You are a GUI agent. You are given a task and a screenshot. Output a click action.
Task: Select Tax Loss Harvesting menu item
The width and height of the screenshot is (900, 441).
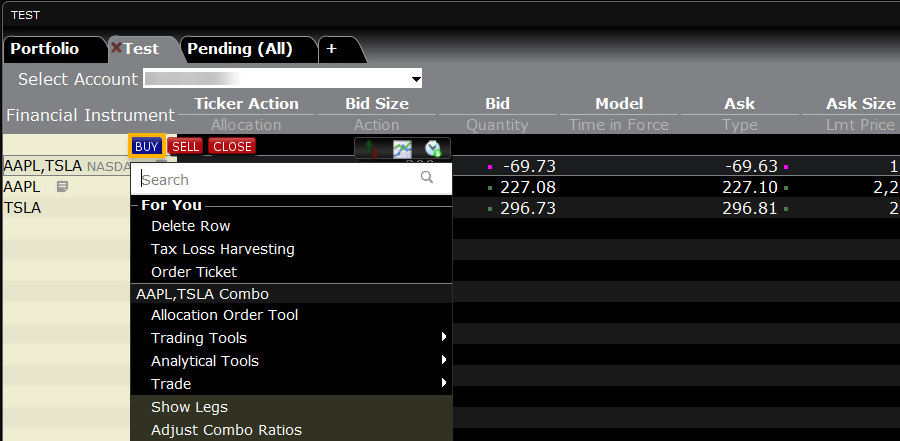[x=222, y=249]
